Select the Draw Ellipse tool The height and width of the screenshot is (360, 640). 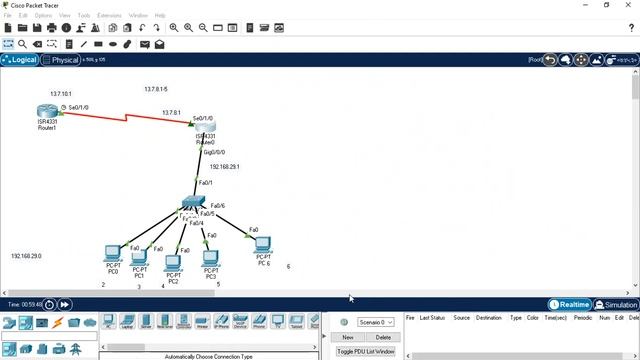[113, 44]
